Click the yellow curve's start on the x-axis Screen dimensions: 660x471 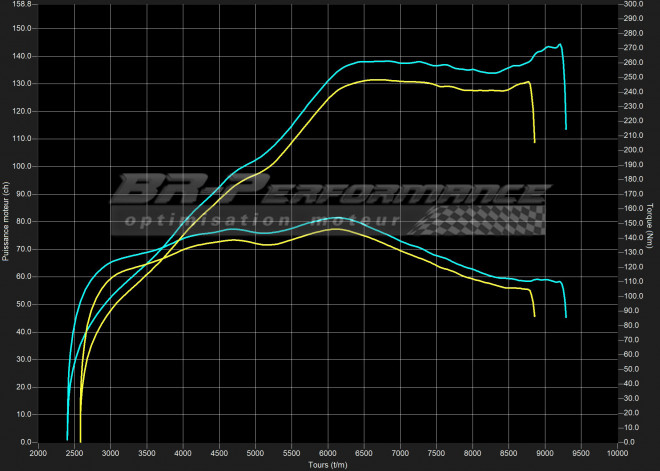click(x=80, y=440)
